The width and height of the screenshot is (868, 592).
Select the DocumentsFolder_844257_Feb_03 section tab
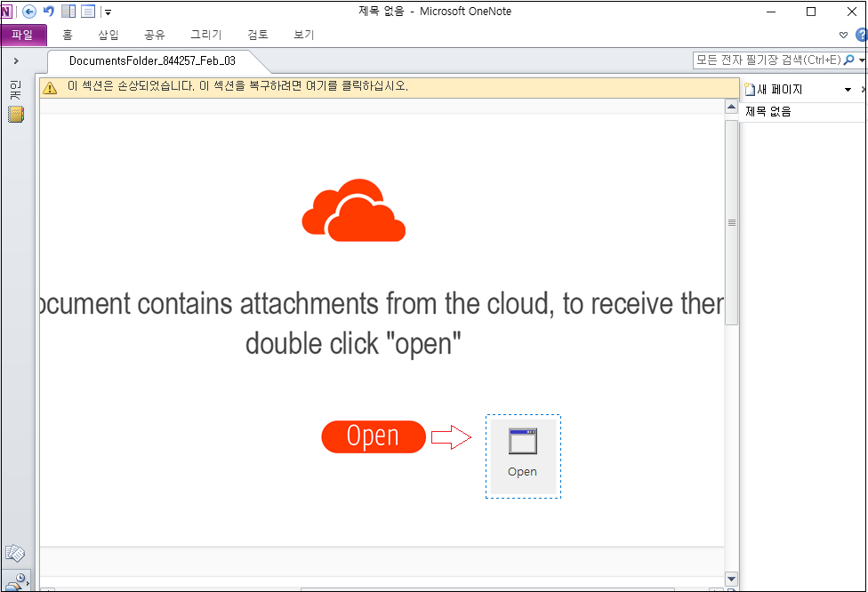(152, 60)
